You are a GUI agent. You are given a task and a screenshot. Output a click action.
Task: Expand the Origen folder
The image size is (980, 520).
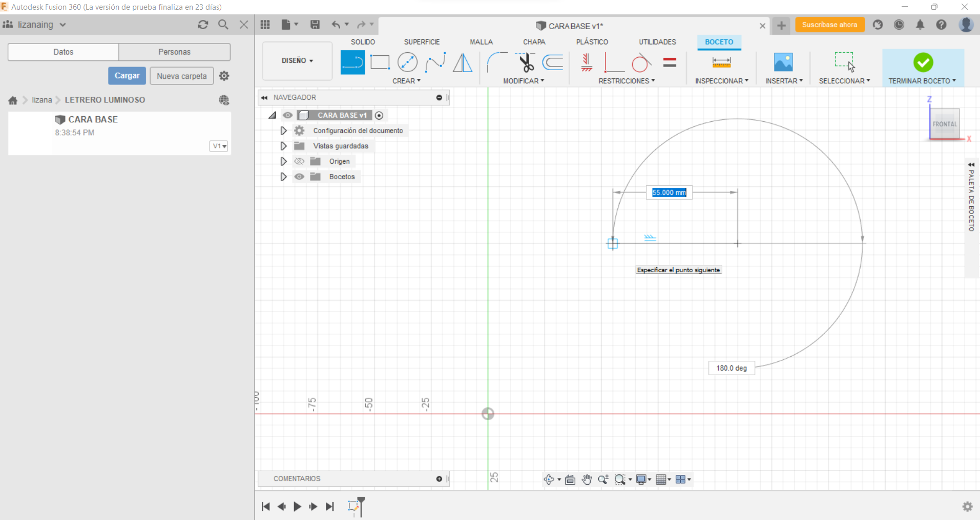coord(283,161)
